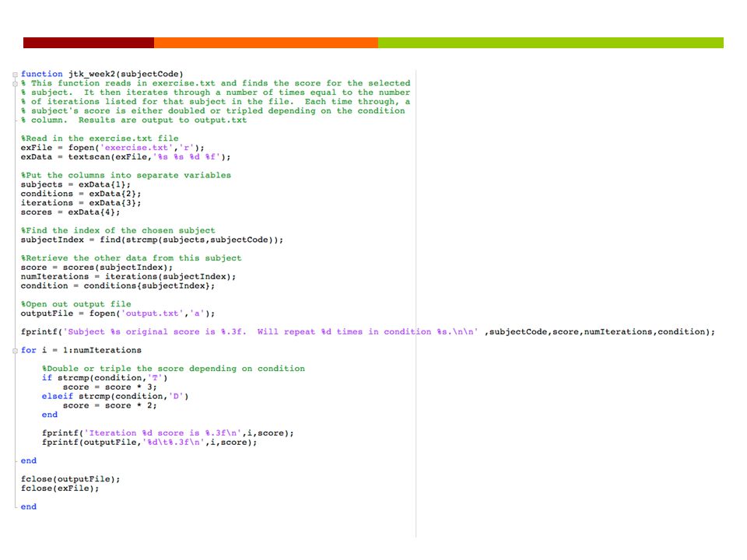Click the 'end' closing the for loop
This screenshot has height=560, width=747.
29,460
